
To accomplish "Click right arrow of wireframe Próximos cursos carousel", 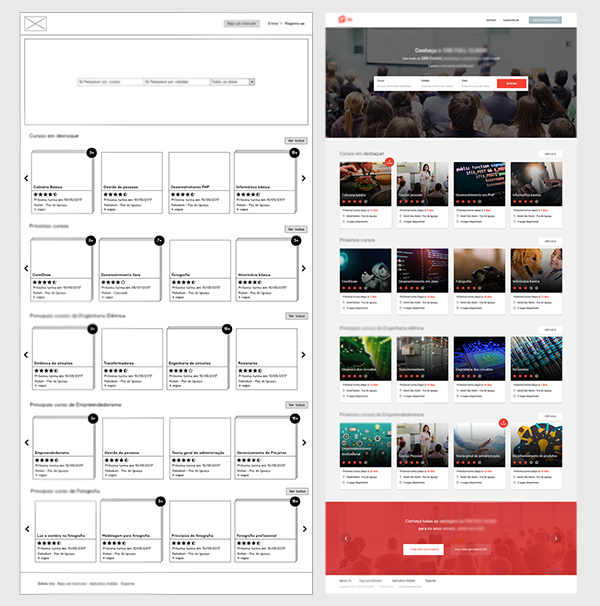I will [x=303, y=268].
